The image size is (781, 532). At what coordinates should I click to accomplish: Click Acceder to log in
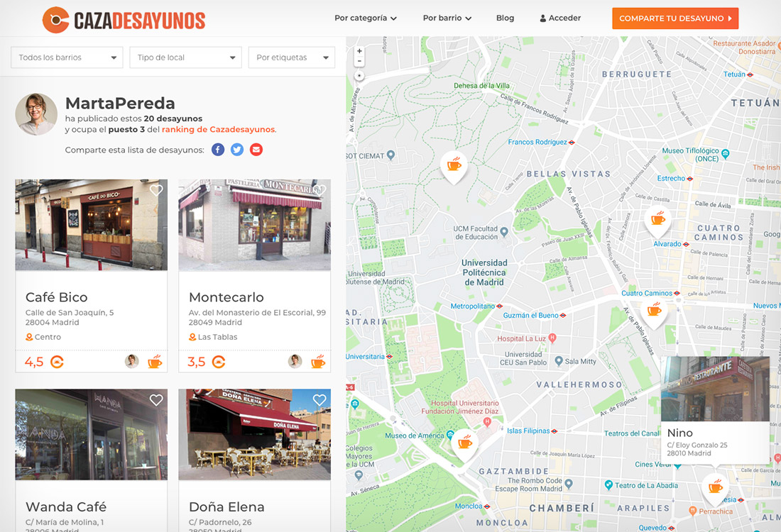(560, 18)
